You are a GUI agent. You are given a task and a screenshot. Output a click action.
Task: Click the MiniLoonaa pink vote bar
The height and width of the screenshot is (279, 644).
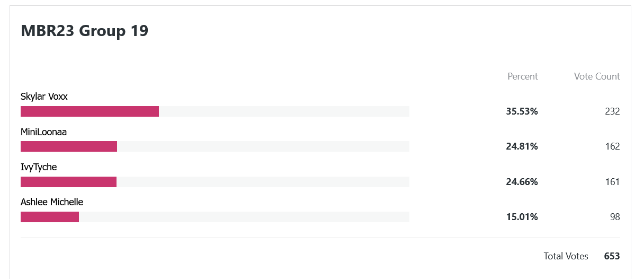[x=69, y=146]
